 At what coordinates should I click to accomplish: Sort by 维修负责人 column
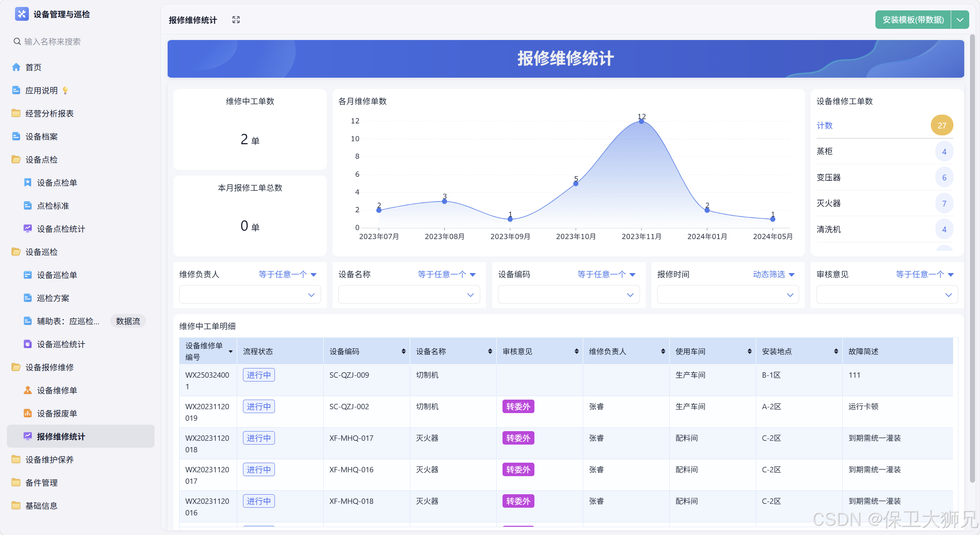pyautogui.click(x=663, y=351)
